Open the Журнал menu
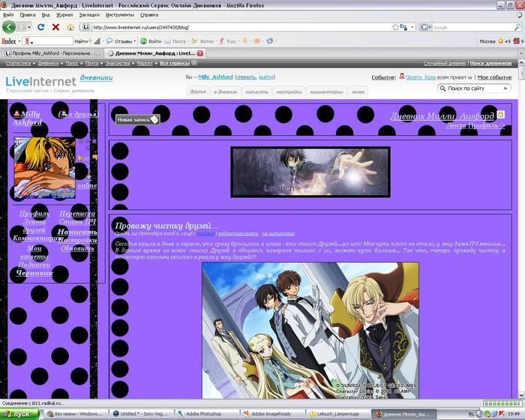 pyautogui.click(x=64, y=15)
